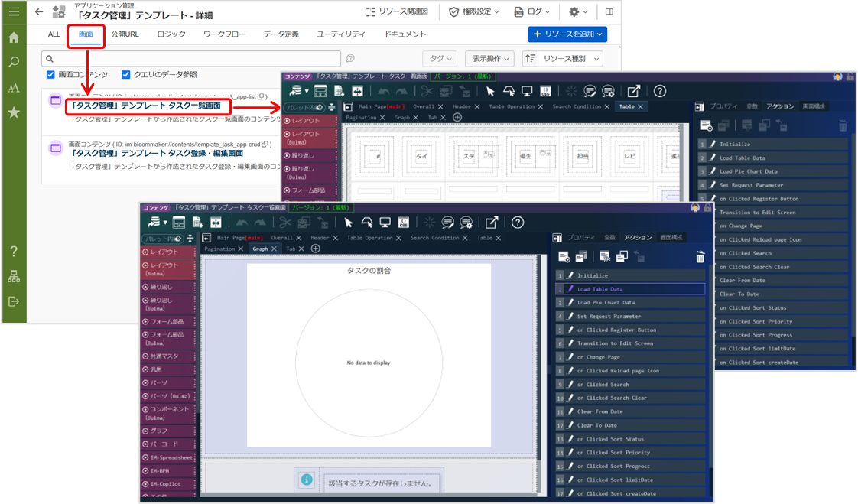The image size is (858, 504).
Task: Delete action with the trash icon in the Graph designer
Action: [x=700, y=256]
